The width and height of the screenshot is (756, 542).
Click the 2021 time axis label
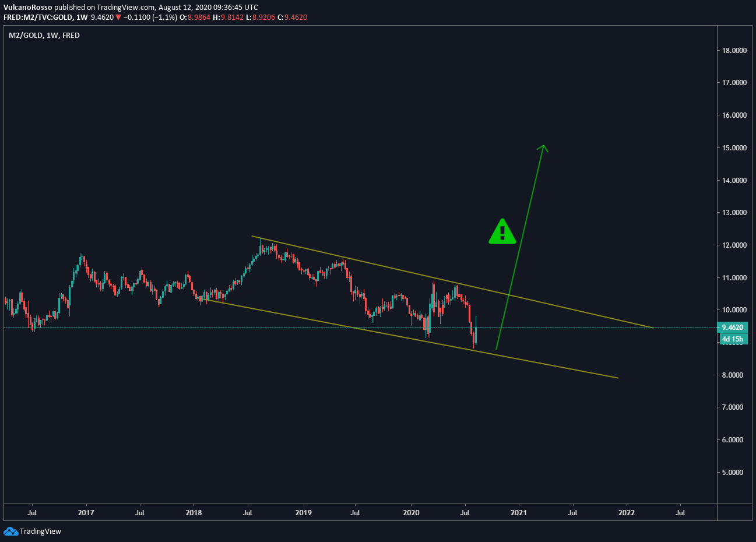point(519,513)
